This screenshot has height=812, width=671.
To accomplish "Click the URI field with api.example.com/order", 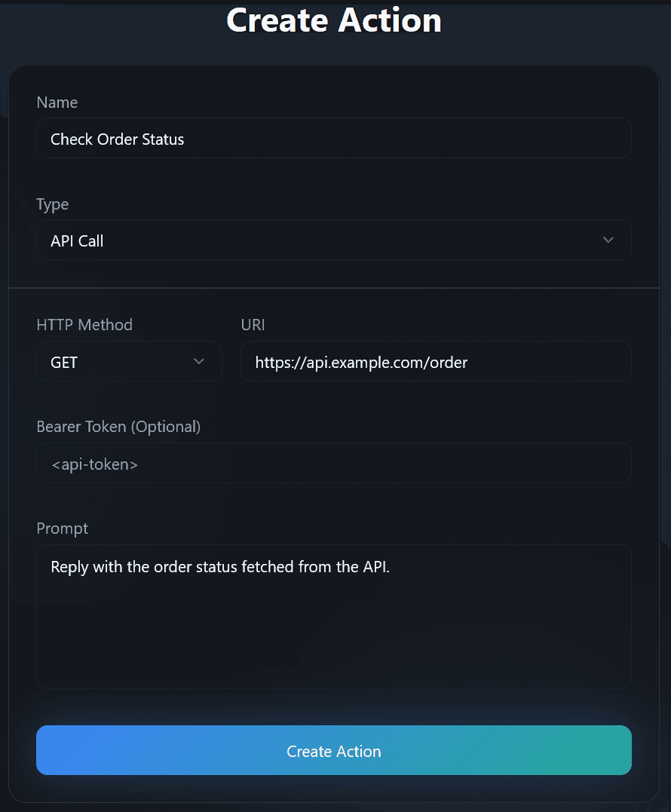I will pyautogui.click(x=436, y=361).
